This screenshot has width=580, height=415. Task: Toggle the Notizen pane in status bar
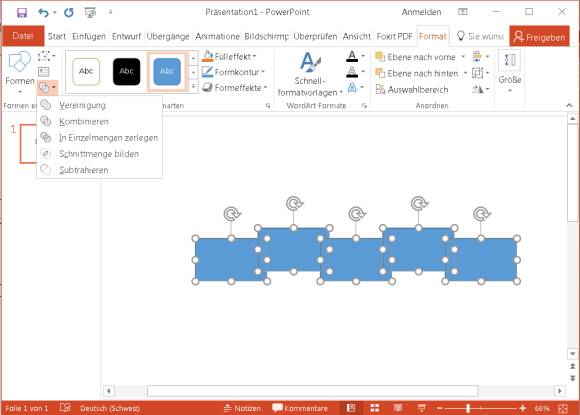point(242,408)
